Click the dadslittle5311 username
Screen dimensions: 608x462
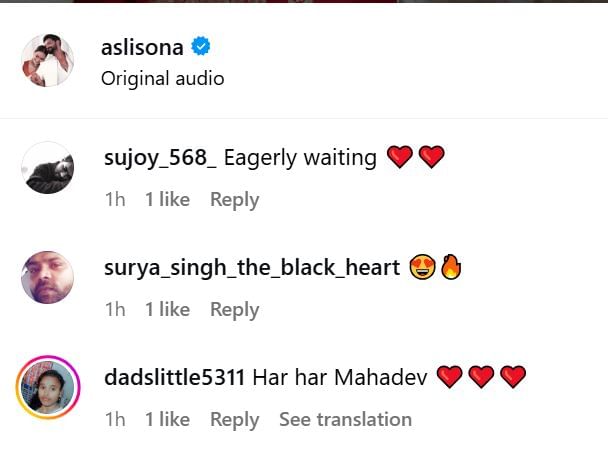(174, 377)
